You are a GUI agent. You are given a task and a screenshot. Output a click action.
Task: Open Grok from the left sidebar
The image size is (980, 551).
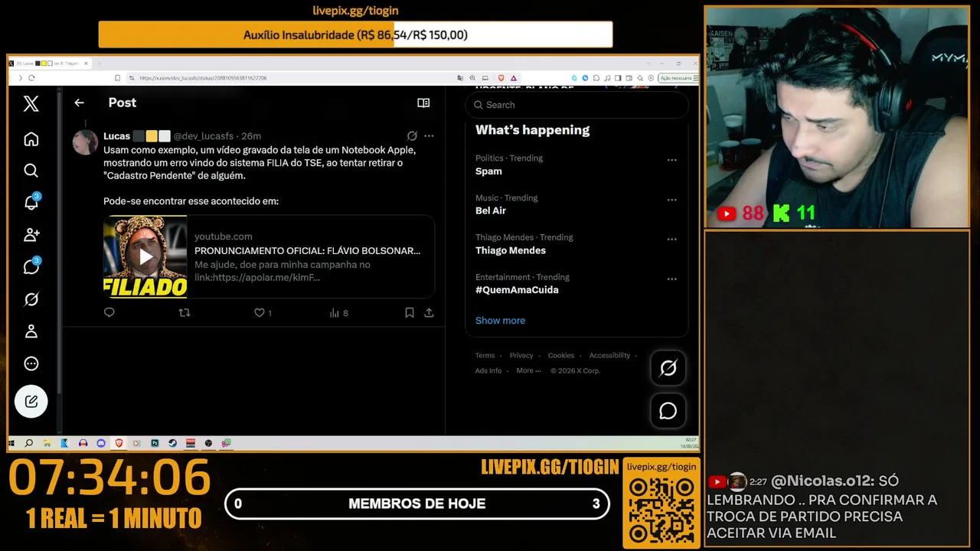31,299
